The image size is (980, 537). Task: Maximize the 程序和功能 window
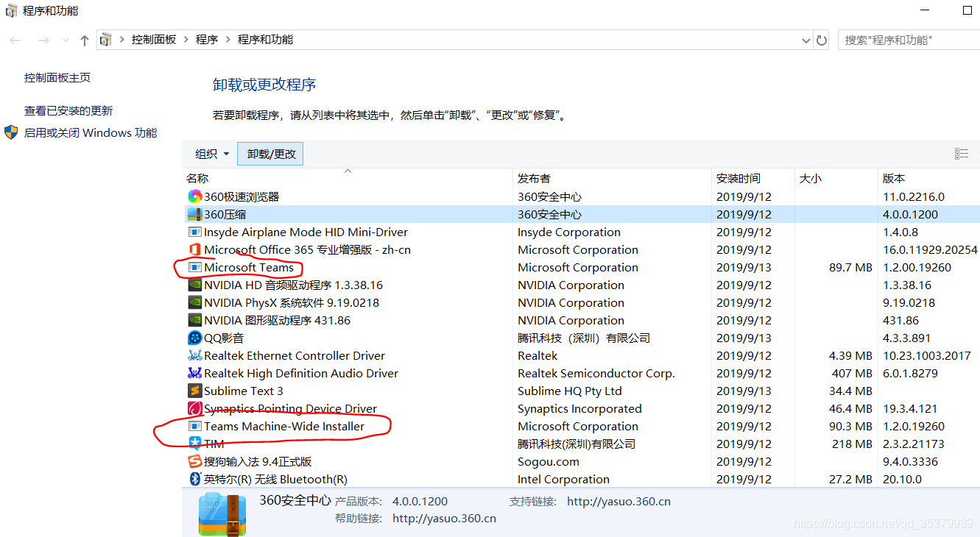[x=967, y=10]
